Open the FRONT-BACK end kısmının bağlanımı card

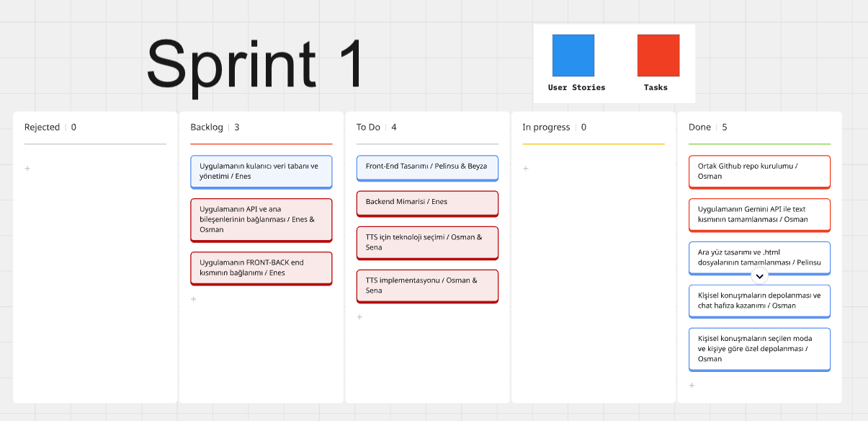point(261,268)
